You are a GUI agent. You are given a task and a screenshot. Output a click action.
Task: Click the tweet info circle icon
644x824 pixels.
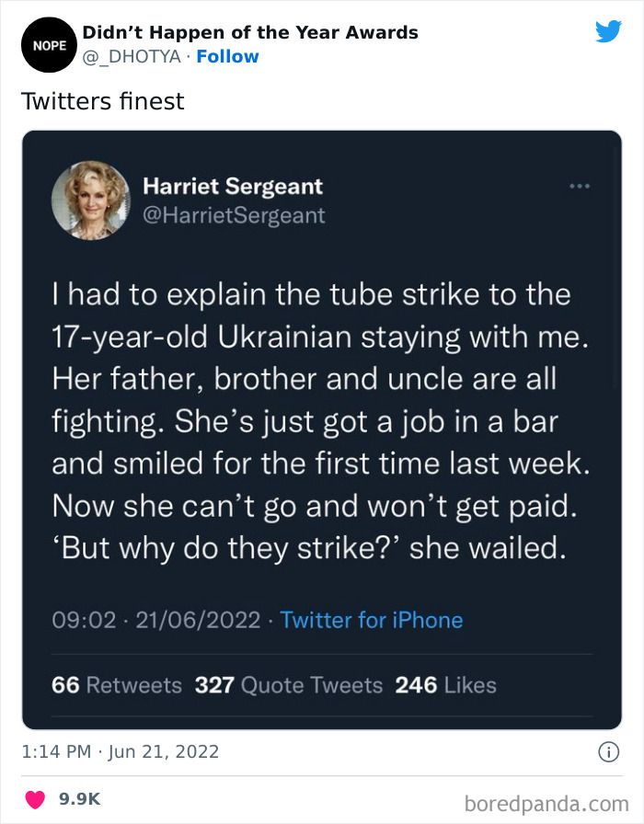point(607,751)
